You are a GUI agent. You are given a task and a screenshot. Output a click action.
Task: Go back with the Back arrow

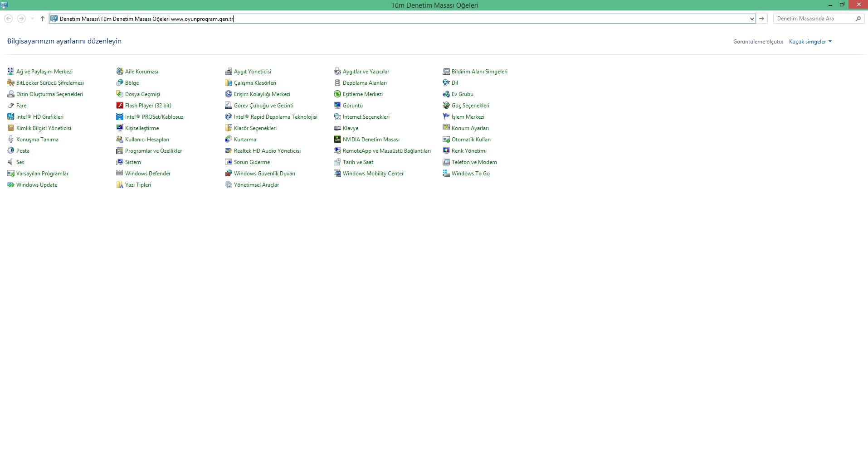point(8,19)
